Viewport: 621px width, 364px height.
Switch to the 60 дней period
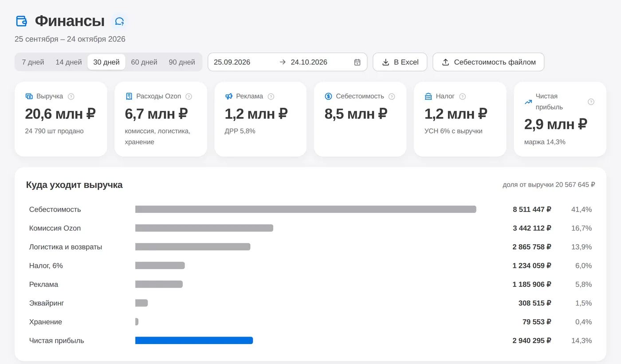pos(144,62)
